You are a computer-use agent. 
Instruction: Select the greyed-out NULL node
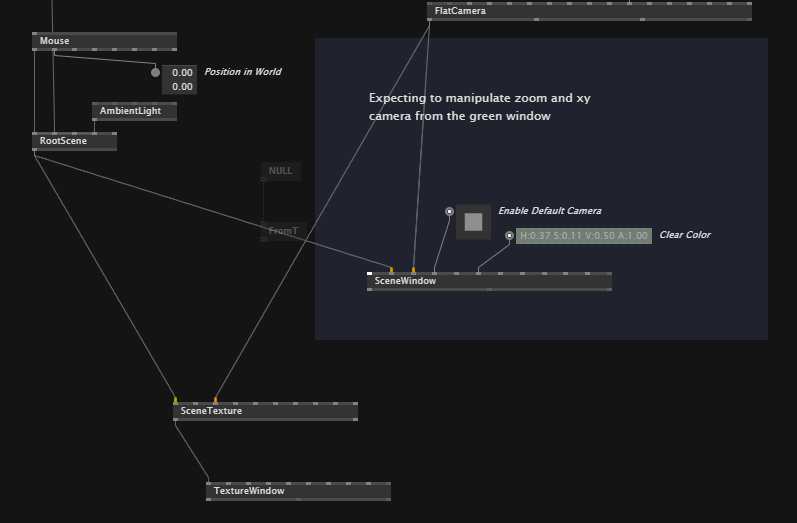click(280, 171)
